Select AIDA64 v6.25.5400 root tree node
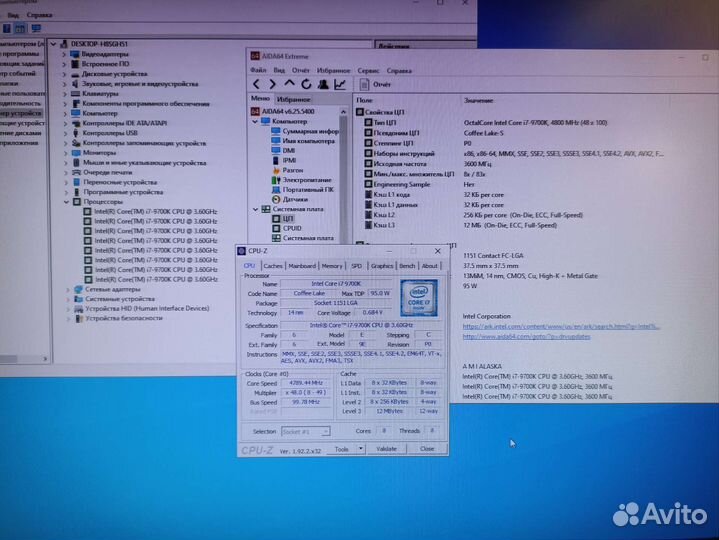Image resolution: width=719 pixels, height=540 pixels. point(283,111)
